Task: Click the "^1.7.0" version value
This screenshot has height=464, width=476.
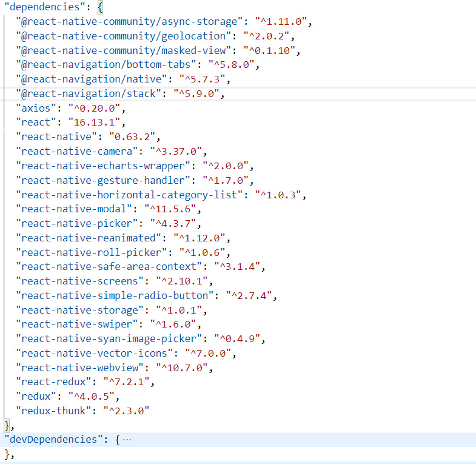Action: coord(226,180)
